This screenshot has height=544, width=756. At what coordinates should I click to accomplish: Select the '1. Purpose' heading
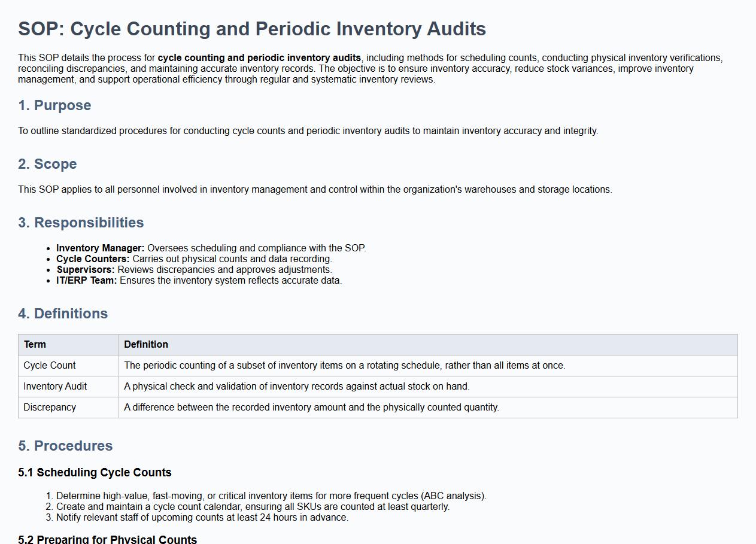click(54, 105)
